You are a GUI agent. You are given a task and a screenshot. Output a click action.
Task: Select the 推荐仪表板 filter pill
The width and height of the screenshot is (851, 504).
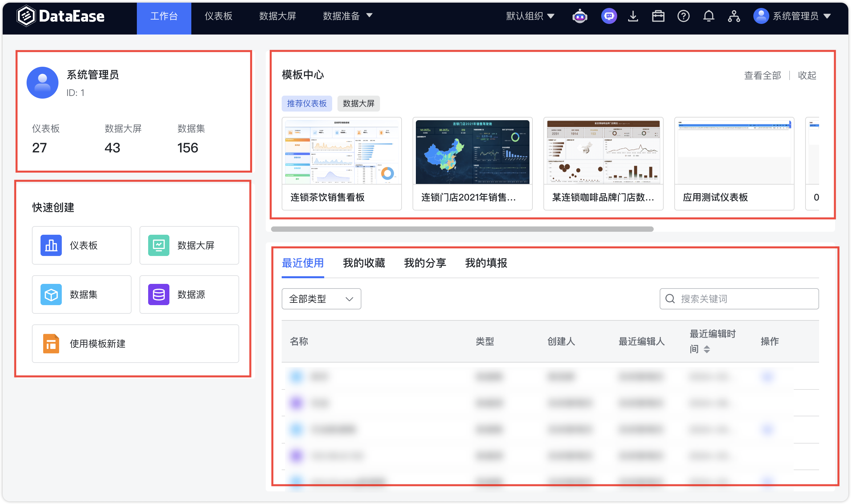[307, 104]
